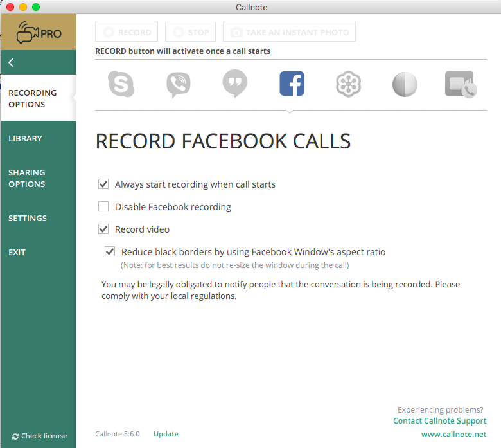This screenshot has height=448, width=501.
Task: Click the yellow minimize window button
Action: pyautogui.click(x=23, y=7)
